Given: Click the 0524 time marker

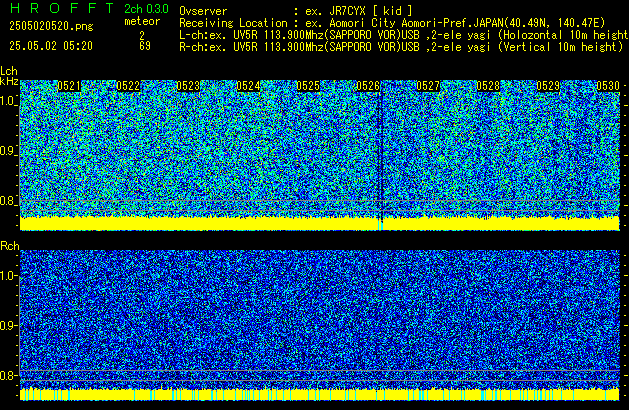Looking at the screenshot, I should 248,86.
